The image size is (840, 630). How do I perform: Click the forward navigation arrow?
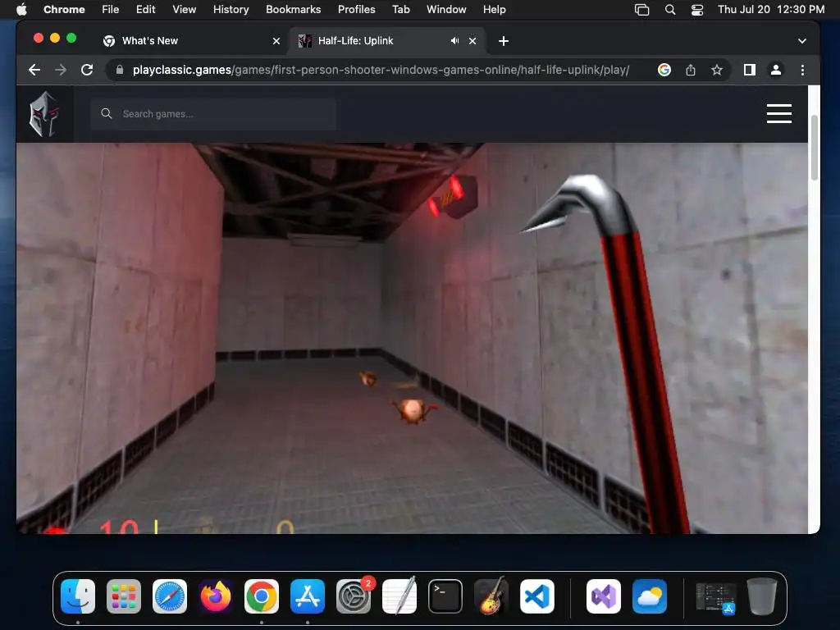(61, 70)
